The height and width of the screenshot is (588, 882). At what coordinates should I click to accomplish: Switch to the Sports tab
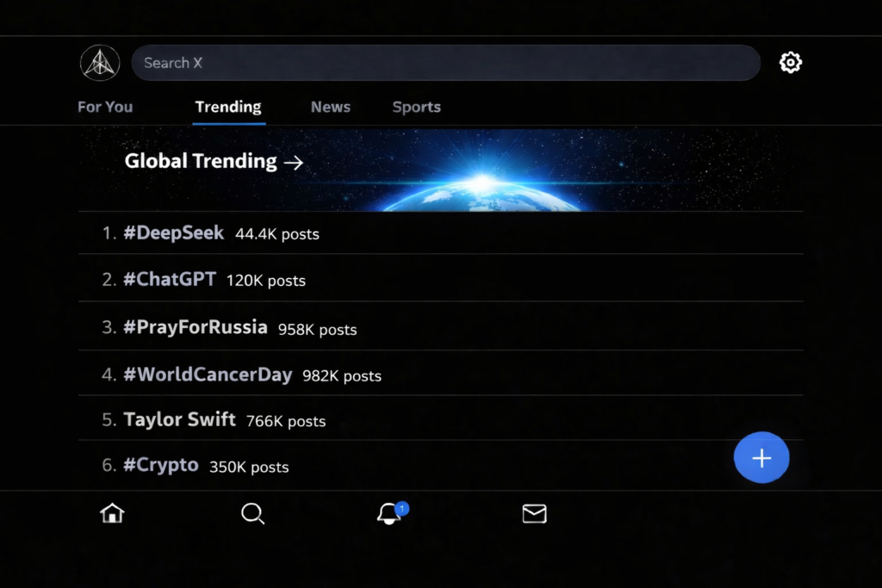[416, 107]
